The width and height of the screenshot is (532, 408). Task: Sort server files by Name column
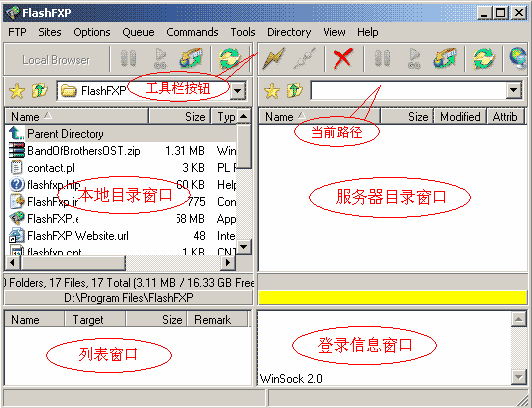point(319,116)
